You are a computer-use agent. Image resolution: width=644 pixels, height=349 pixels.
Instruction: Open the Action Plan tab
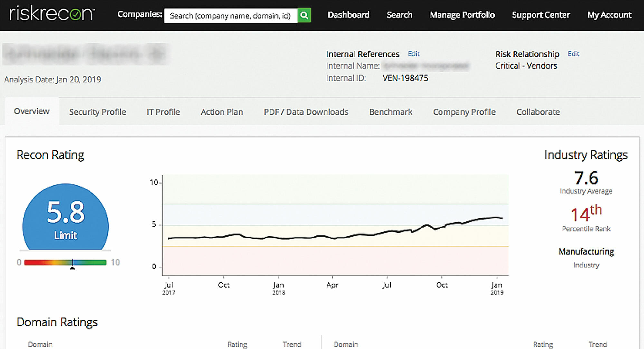pyautogui.click(x=222, y=112)
